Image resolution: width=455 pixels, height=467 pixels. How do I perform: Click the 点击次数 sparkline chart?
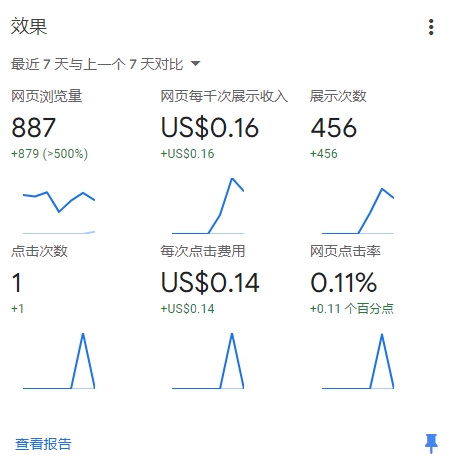59,361
